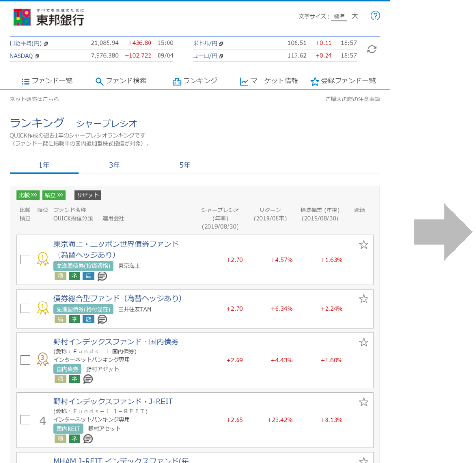The height and width of the screenshot is (463, 476).
Task: Click ネット販売はこちら link
Action: coord(34,99)
